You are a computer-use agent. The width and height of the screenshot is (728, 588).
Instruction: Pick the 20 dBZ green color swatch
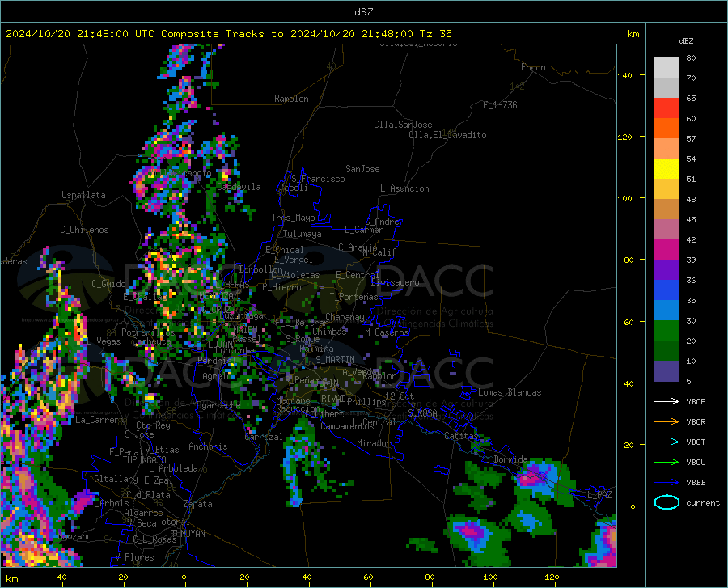coord(667,331)
